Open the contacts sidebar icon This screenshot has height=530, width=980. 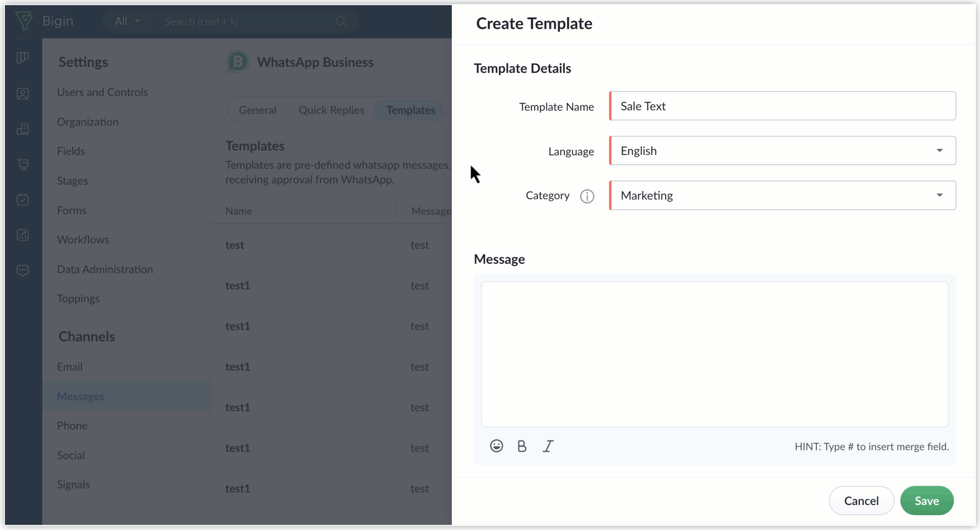pos(23,94)
